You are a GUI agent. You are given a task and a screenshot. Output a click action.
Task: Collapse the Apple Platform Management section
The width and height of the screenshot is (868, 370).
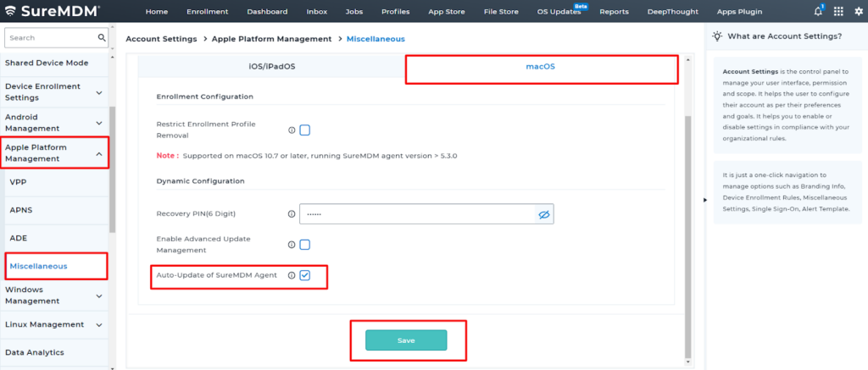(x=99, y=153)
